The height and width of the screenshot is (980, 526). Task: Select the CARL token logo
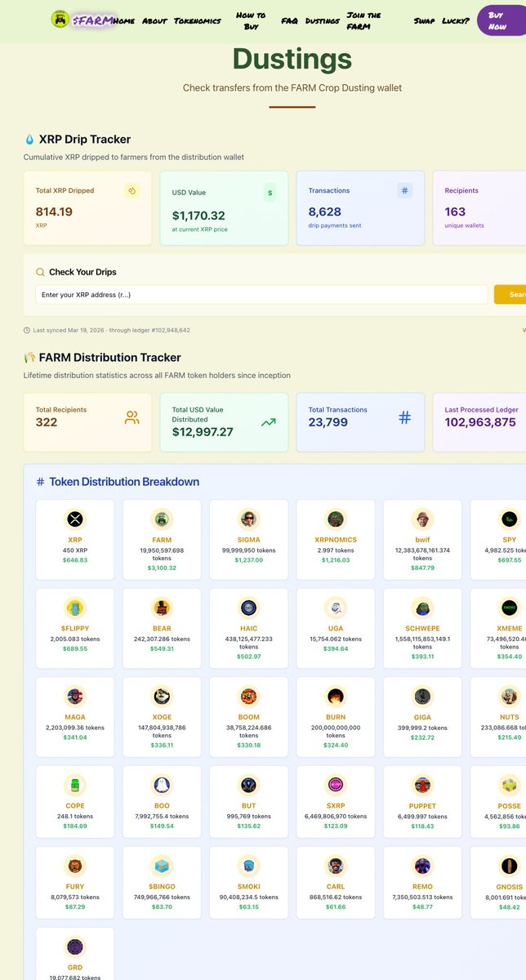click(x=336, y=866)
